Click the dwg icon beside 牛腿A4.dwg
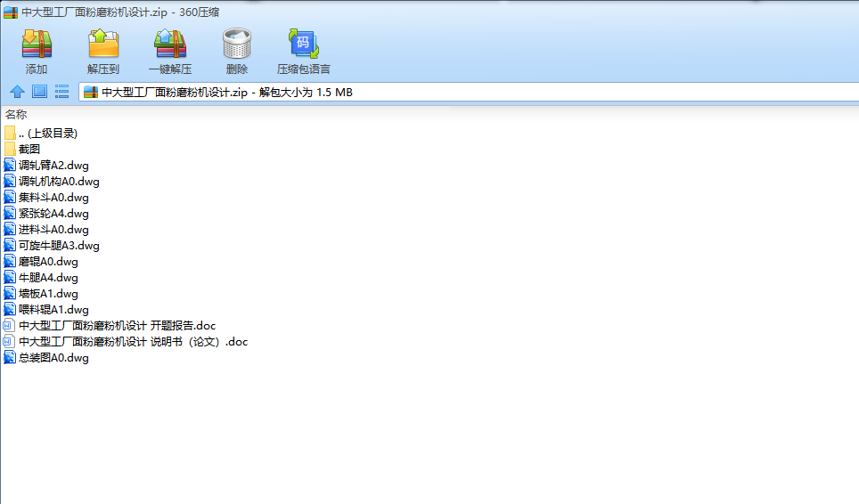This screenshot has height=504, width=859. 10,278
